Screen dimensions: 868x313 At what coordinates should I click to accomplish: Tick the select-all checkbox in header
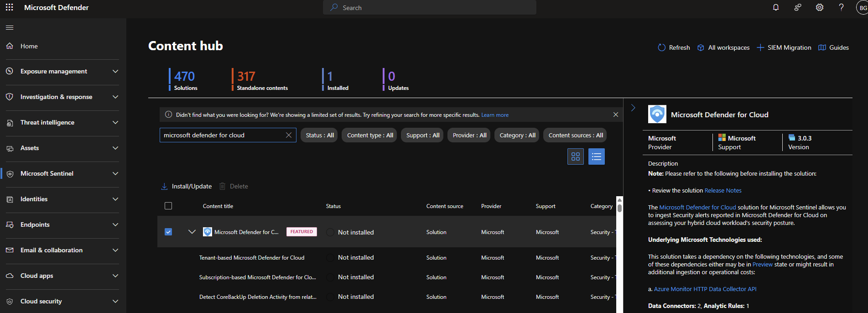click(168, 206)
